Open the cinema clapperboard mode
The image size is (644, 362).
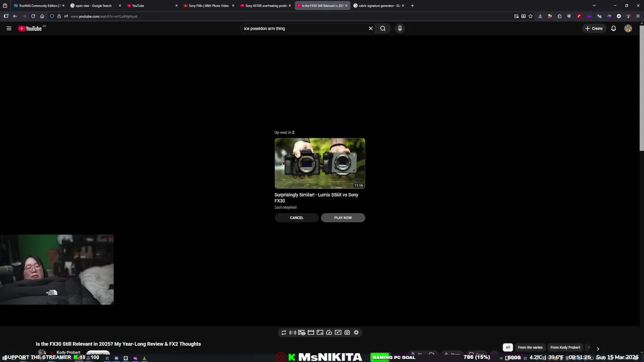coord(310,332)
